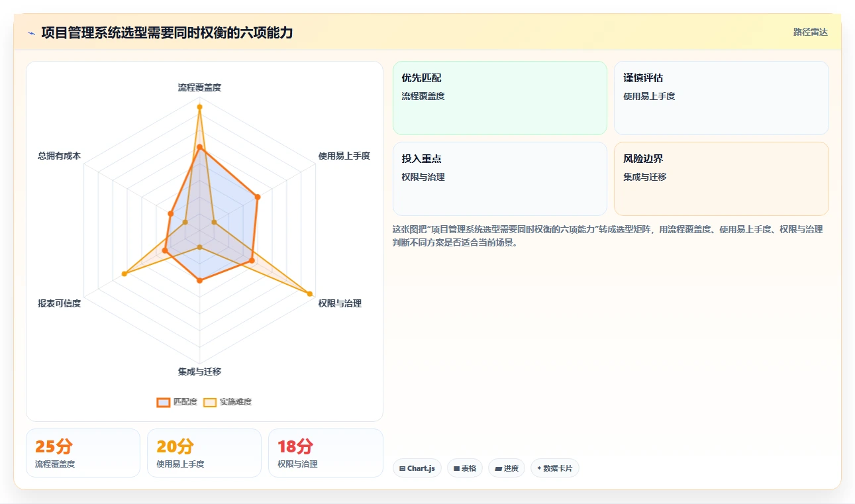Image resolution: width=855 pixels, height=504 pixels.
Task: Click the 进度 tag
Action: [x=507, y=468]
